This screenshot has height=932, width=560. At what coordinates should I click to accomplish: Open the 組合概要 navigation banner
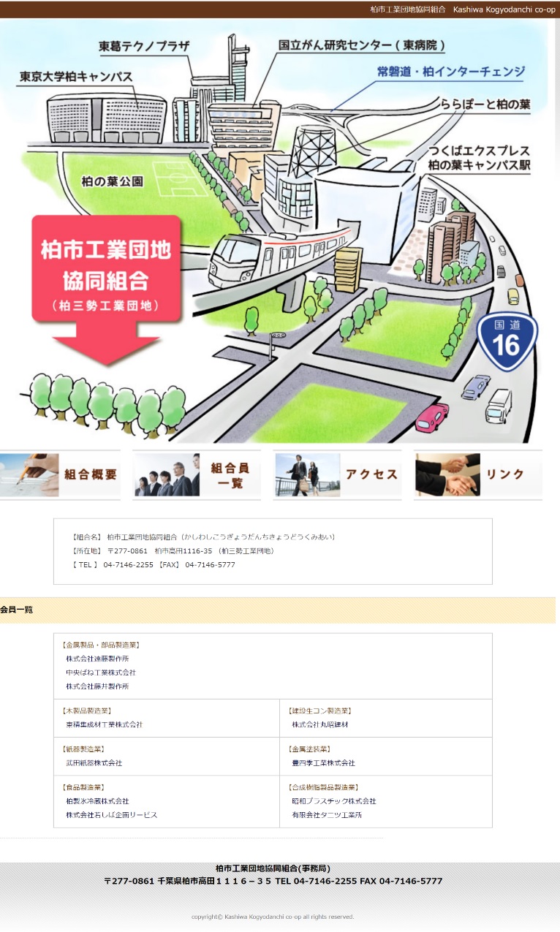(60, 475)
